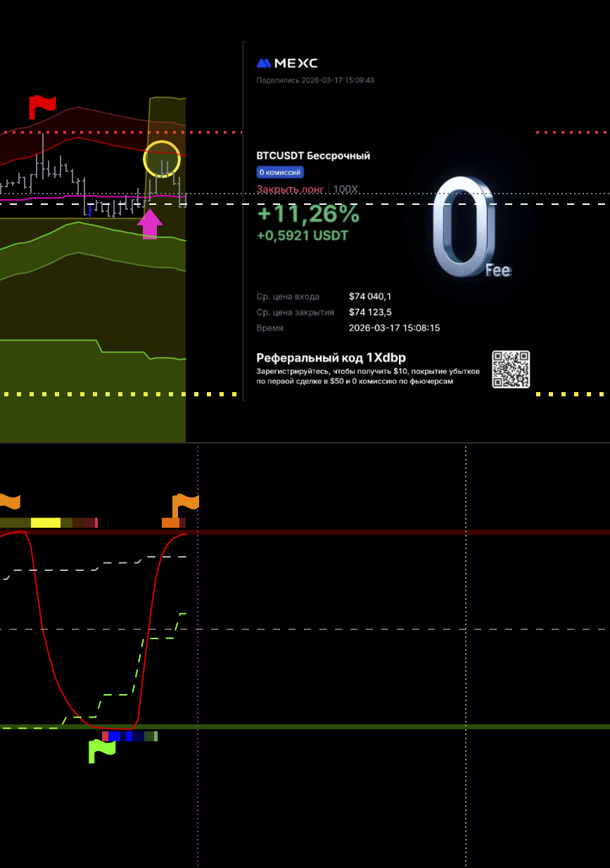Click the entry price value $74 040,1

[370, 296]
